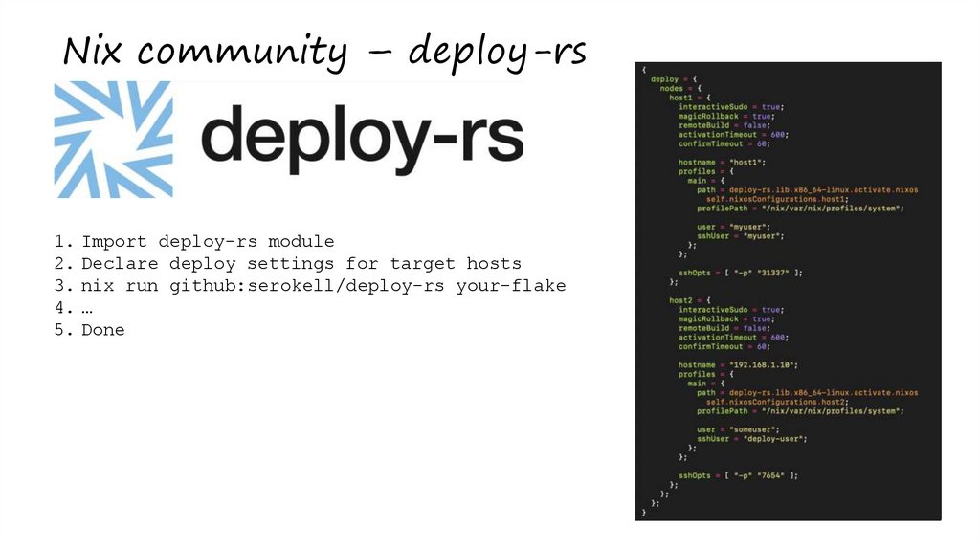This screenshot has width=980, height=549.
Task: Click 'self.nixosConfigurations.host2' in the code
Action: (x=777, y=403)
